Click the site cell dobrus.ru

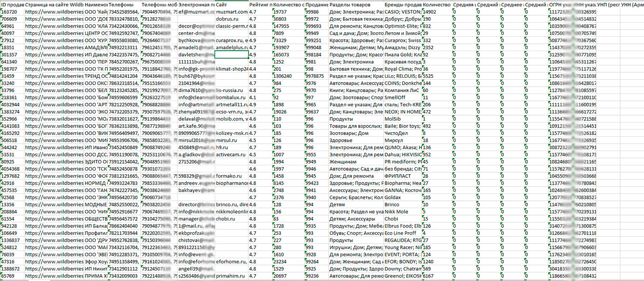point(231,19)
